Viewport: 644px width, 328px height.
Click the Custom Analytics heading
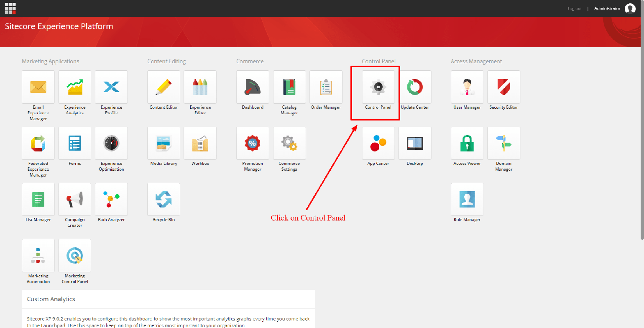pos(51,299)
